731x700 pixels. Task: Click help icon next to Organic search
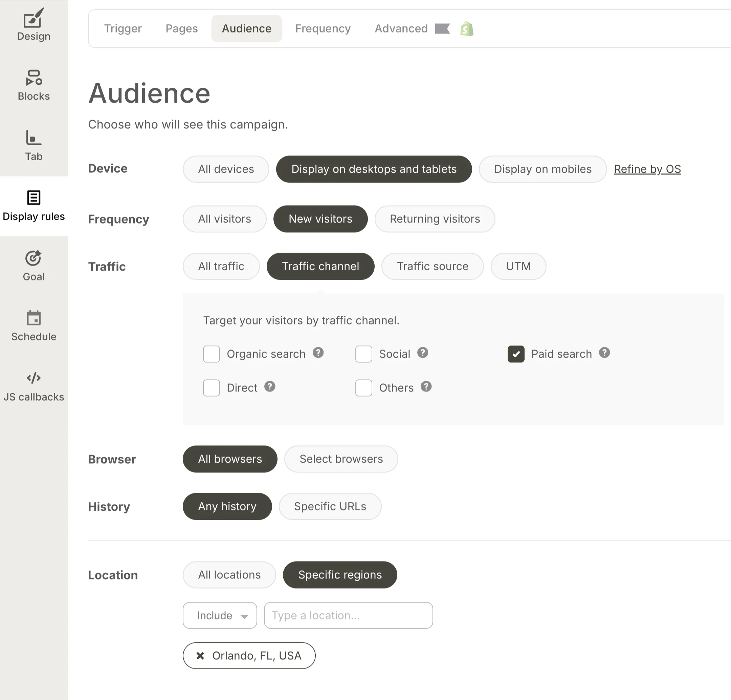[318, 353]
